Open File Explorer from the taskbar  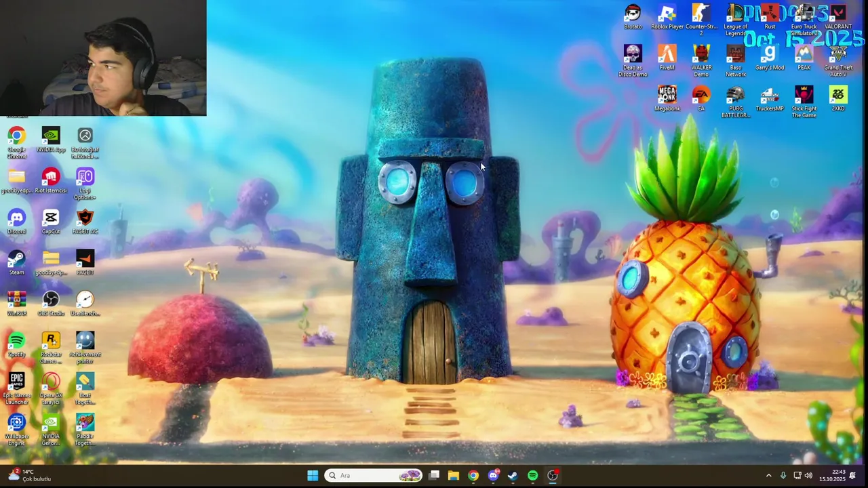pyautogui.click(x=454, y=475)
